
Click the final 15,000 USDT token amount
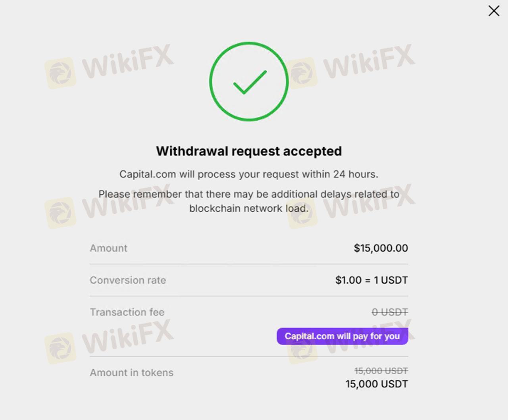[377, 384]
